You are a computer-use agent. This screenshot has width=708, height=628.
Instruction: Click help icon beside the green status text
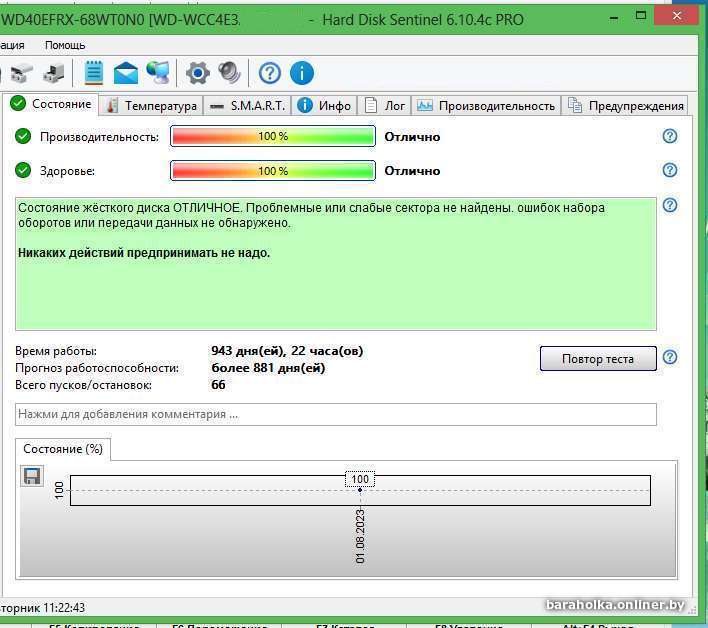pos(670,205)
